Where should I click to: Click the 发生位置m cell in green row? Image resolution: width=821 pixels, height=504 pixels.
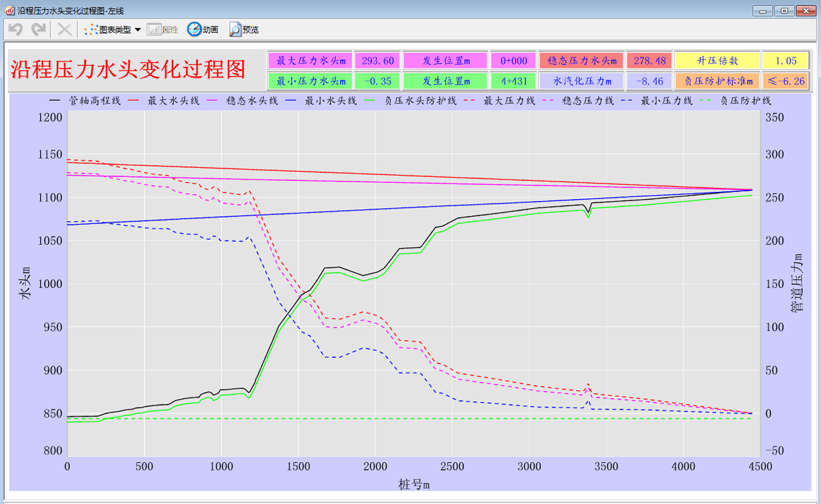(445, 81)
